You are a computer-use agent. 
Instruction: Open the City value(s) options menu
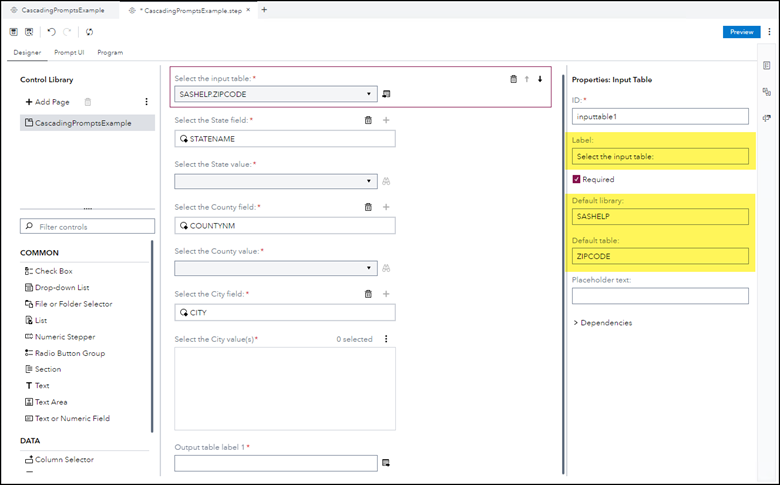coord(386,339)
